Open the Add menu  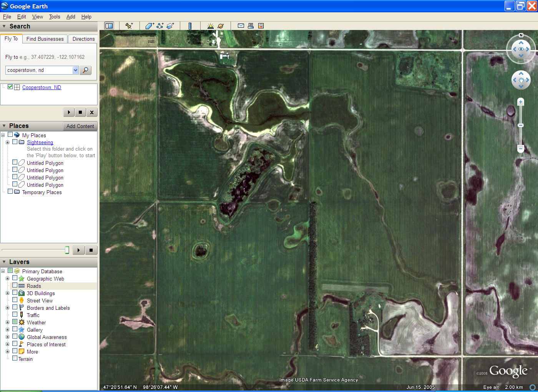point(71,17)
